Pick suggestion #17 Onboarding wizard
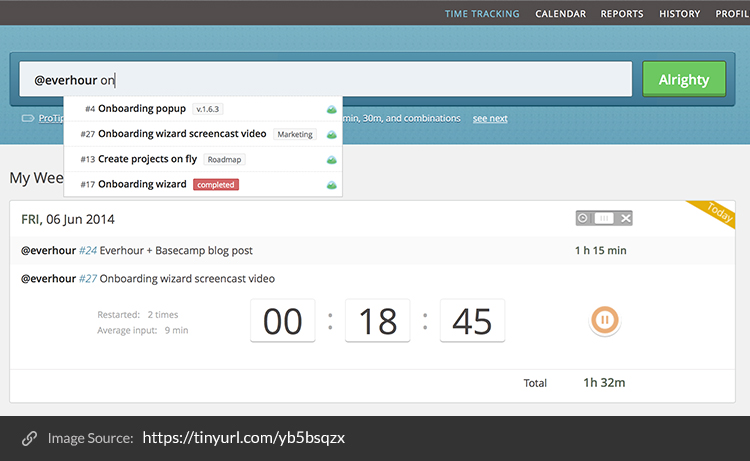 (203, 184)
